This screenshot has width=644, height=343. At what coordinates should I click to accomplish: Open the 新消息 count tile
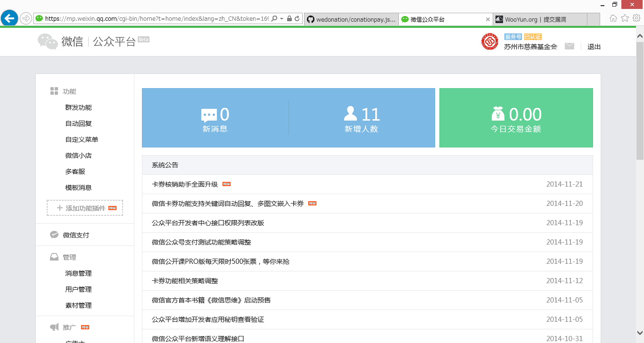click(x=215, y=118)
